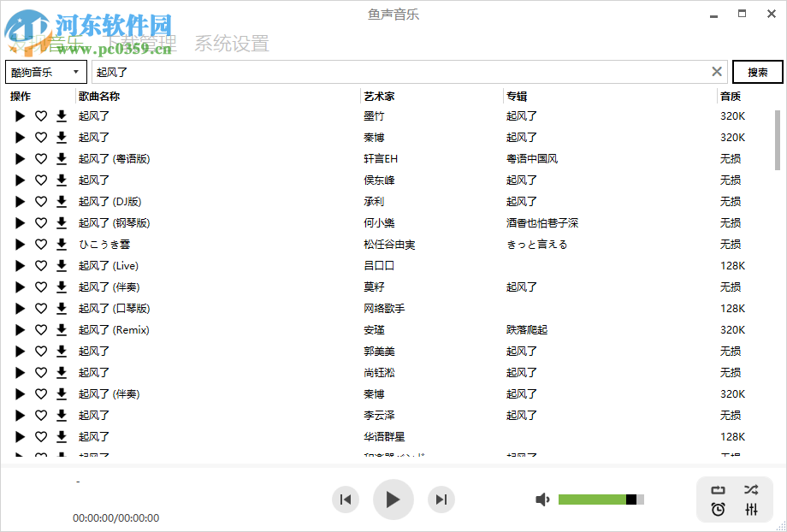Skip to the next track
787x532 pixels.
point(441,499)
